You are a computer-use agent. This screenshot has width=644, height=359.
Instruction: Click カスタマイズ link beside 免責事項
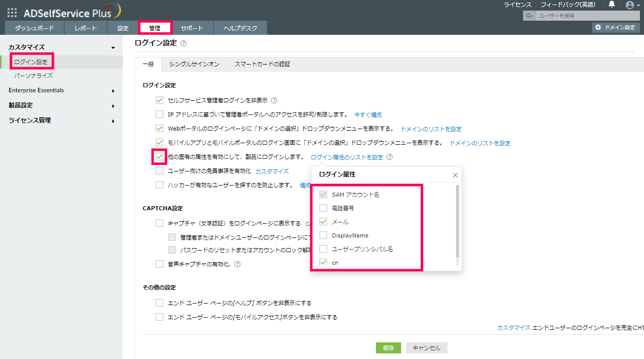(272, 171)
